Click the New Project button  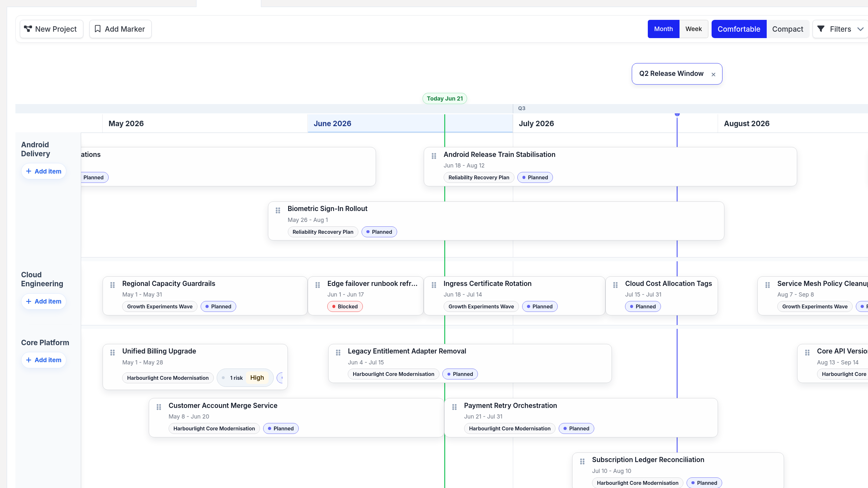(x=52, y=29)
